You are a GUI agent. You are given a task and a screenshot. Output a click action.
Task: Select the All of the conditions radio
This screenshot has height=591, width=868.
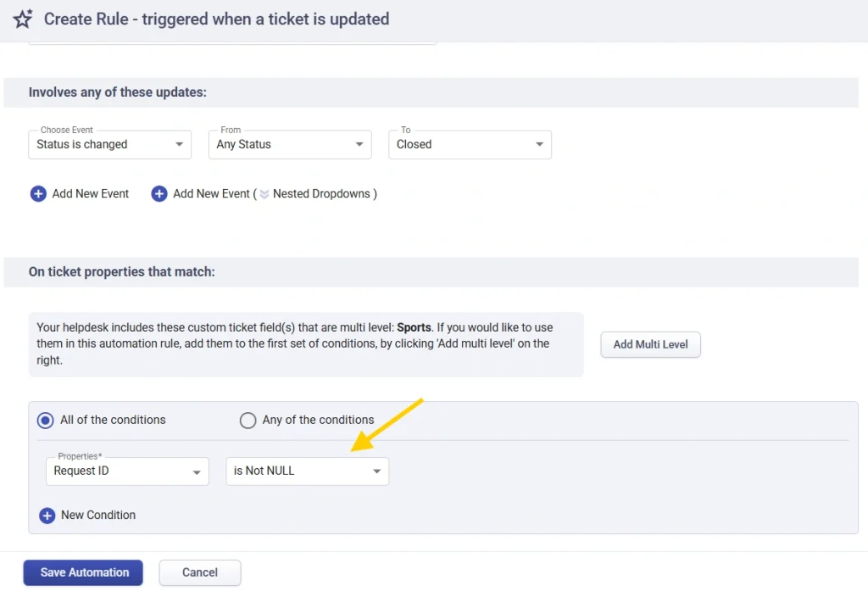pos(46,421)
